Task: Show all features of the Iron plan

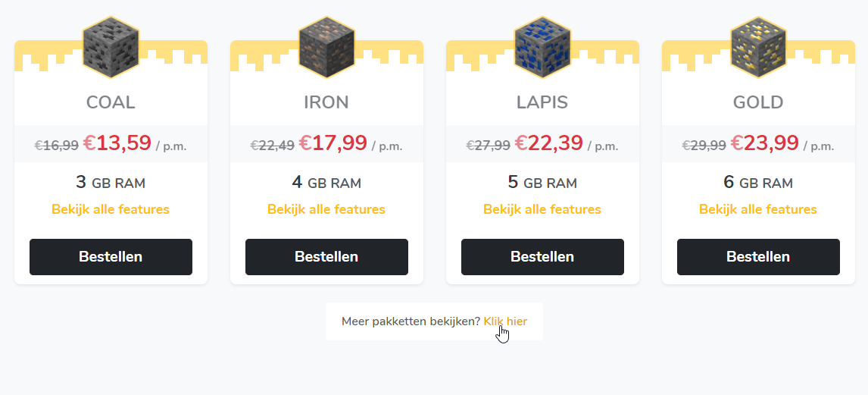Action: click(x=326, y=209)
